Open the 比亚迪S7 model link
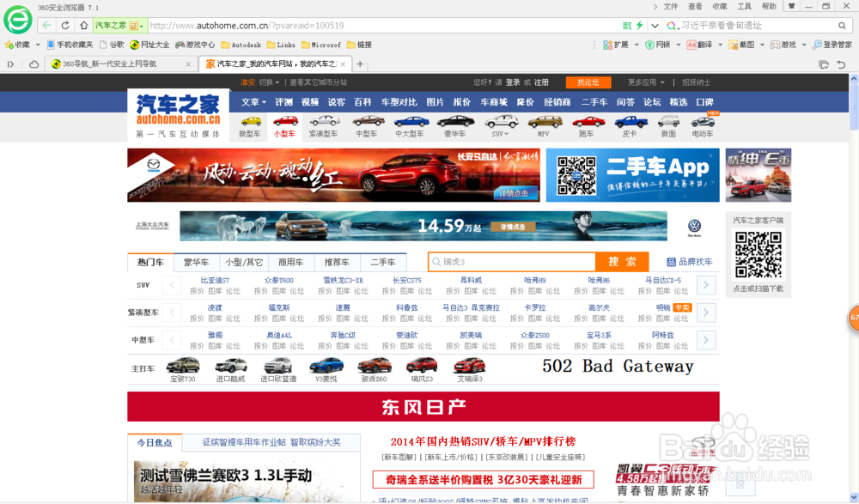 coord(215,281)
